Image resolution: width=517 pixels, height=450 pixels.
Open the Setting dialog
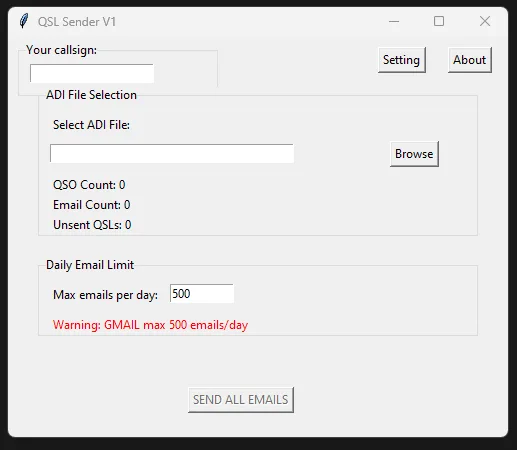click(x=402, y=60)
